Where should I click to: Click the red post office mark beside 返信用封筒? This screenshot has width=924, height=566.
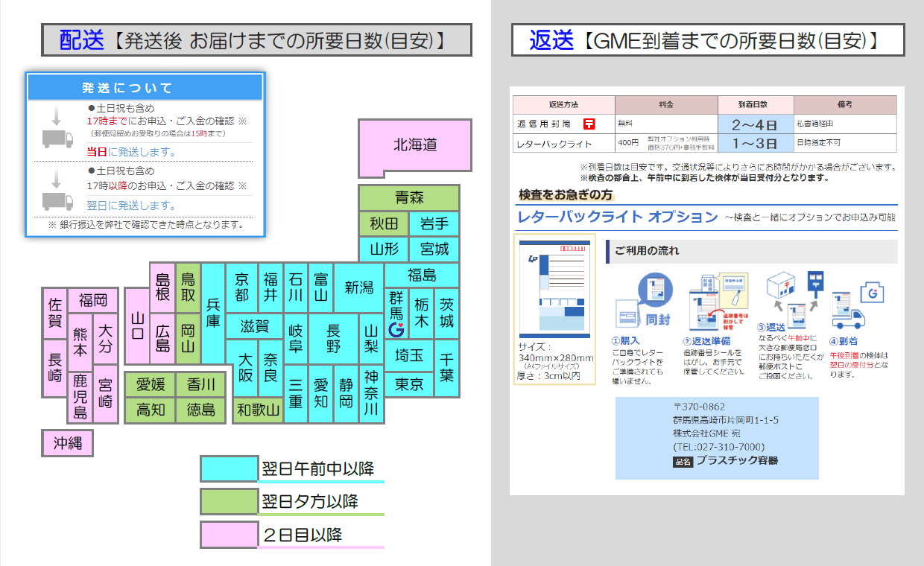click(x=589, y=124)
